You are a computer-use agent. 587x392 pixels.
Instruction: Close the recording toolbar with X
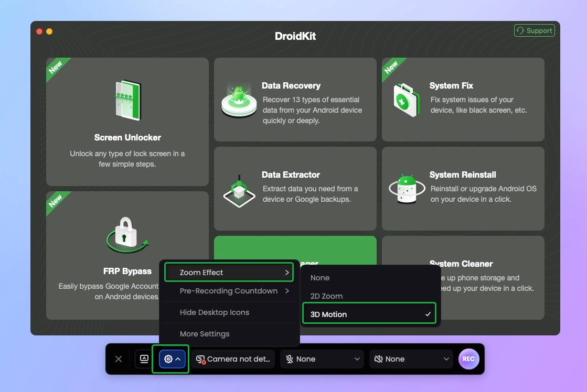coord(119,359)
